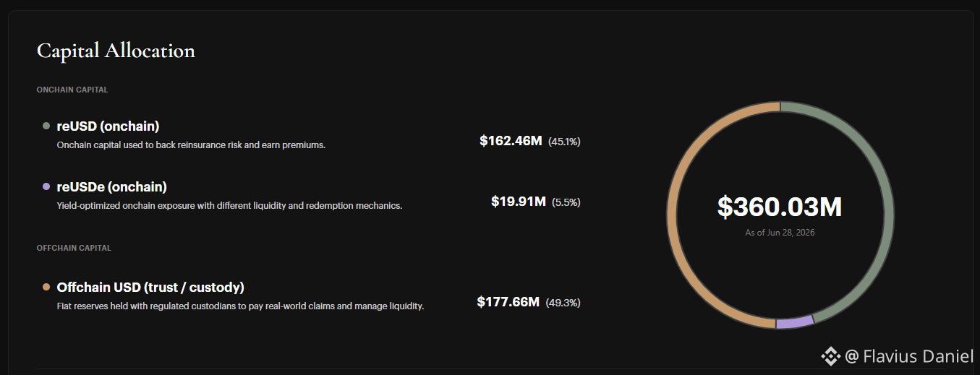Click the $19.91M amount value
This screenshot has width=980, height=375.
pyautogui.click(x=518, y=202)
